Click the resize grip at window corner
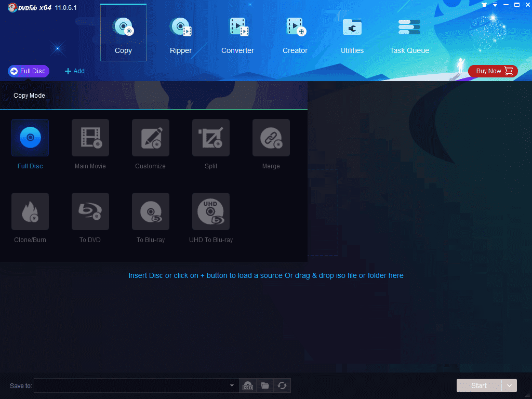 [527, 394]
